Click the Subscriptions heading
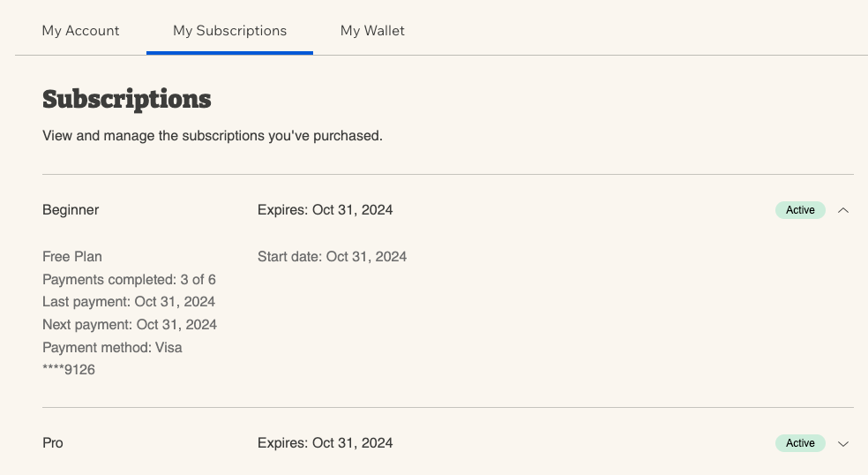Image resolution: width=868 pixels, height=475 pixels. (127, 99)
